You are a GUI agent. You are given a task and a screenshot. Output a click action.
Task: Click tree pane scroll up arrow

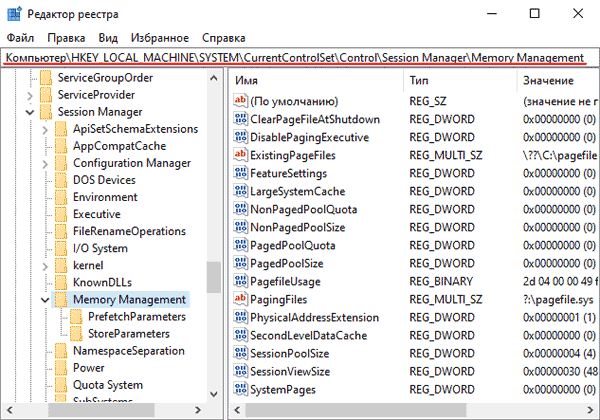coord(214,78)
